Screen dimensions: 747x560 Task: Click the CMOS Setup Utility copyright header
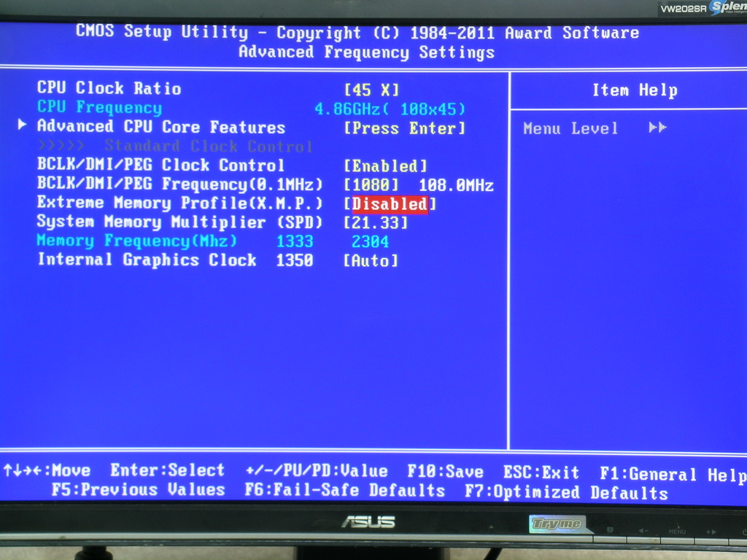[357, 32]
